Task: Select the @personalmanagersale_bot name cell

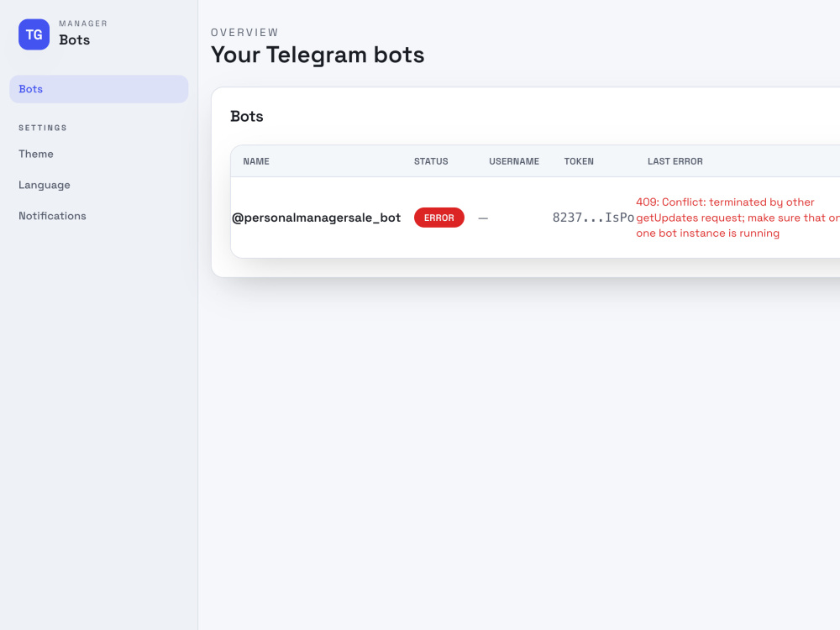Action: 316,218
